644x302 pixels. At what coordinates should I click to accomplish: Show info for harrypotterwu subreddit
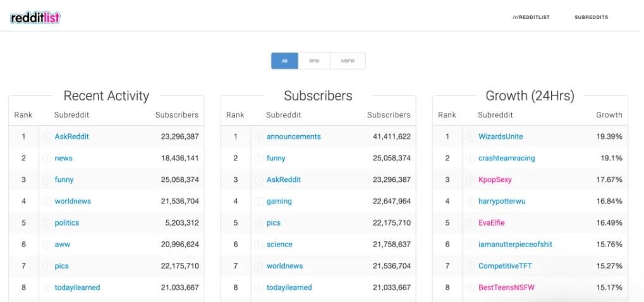[471, 202]
